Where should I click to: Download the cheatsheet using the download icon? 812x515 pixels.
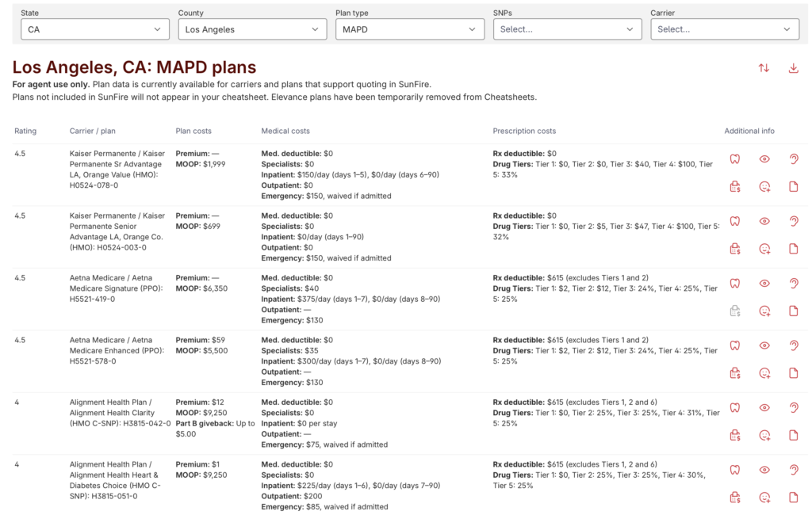793,68
